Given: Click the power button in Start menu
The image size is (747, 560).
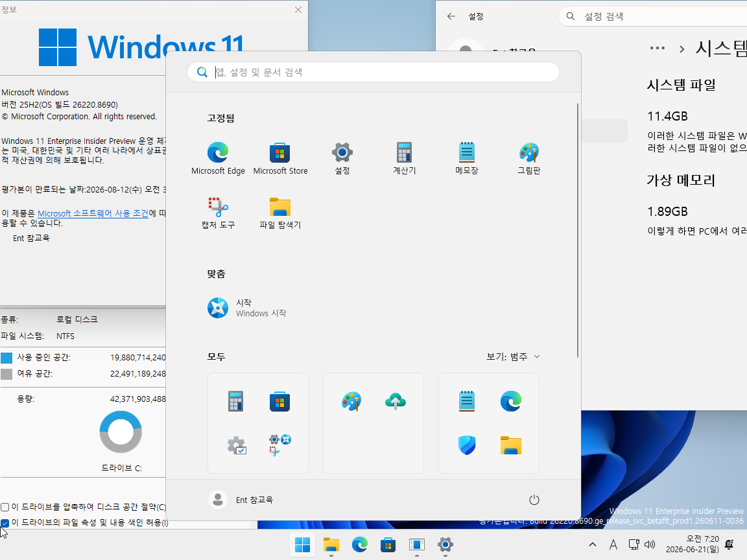Looking at the screenshot, I should [534, 500].
